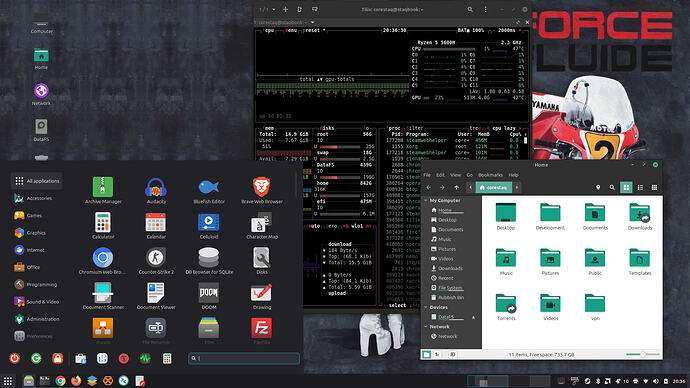Launch the Disks utility
Image resolution: width=690 pixels, height=388 pixels.
(x=261, y=261)
